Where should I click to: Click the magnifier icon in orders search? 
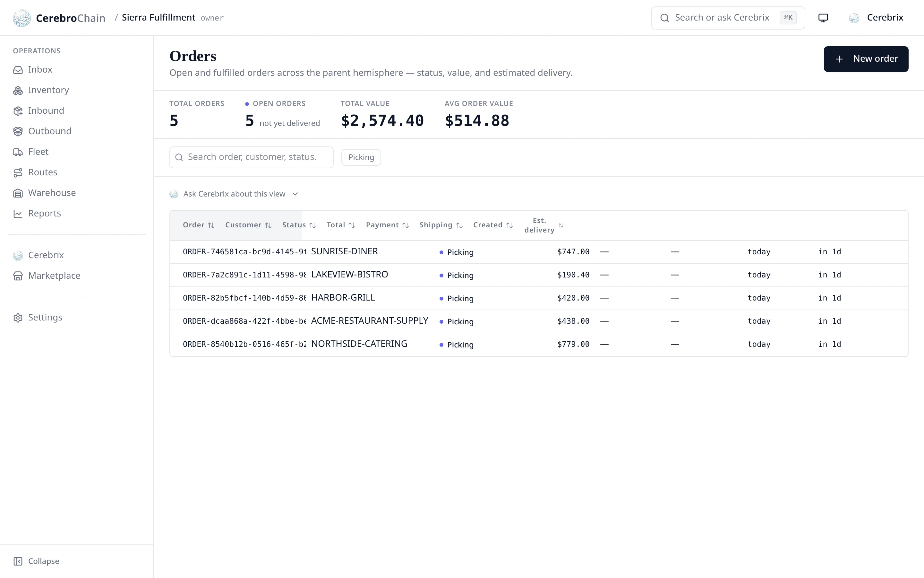point(179,157)
